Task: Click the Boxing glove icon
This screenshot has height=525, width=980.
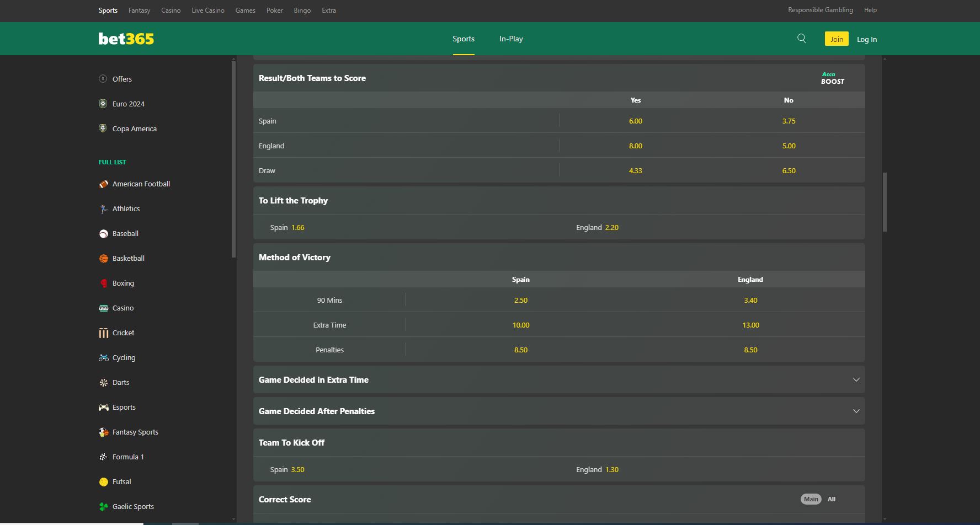Action: (x=103, y=283)
